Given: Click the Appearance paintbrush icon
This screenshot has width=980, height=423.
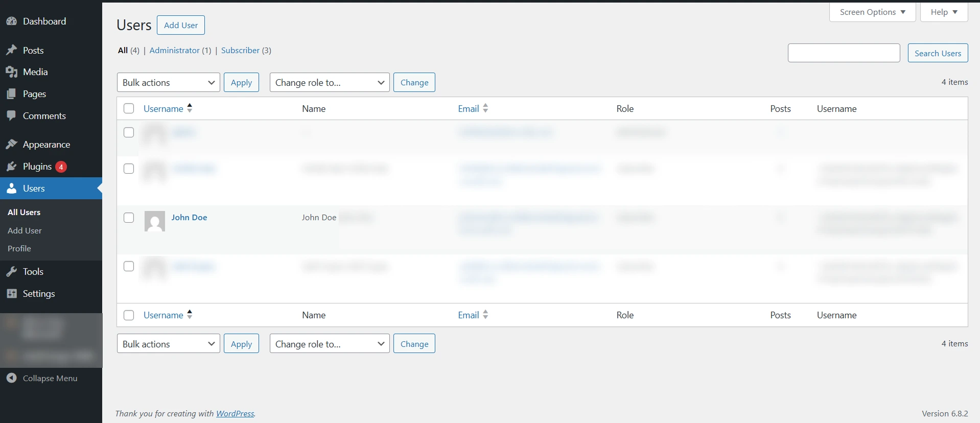Looking at the screenshot, I should (x=12, y=145).
